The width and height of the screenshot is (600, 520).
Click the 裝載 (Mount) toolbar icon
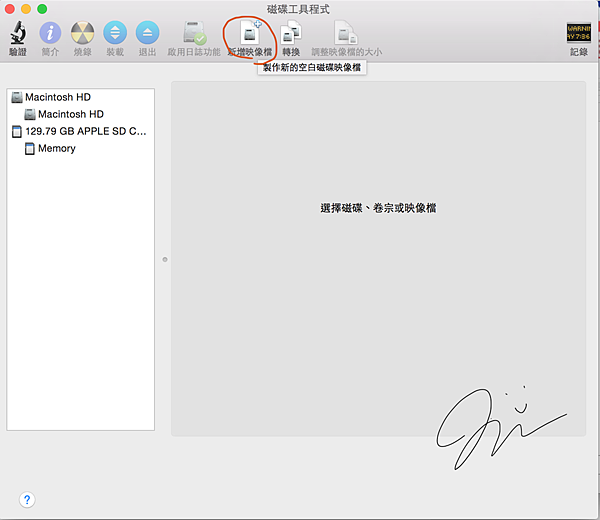tap(115, 33)
